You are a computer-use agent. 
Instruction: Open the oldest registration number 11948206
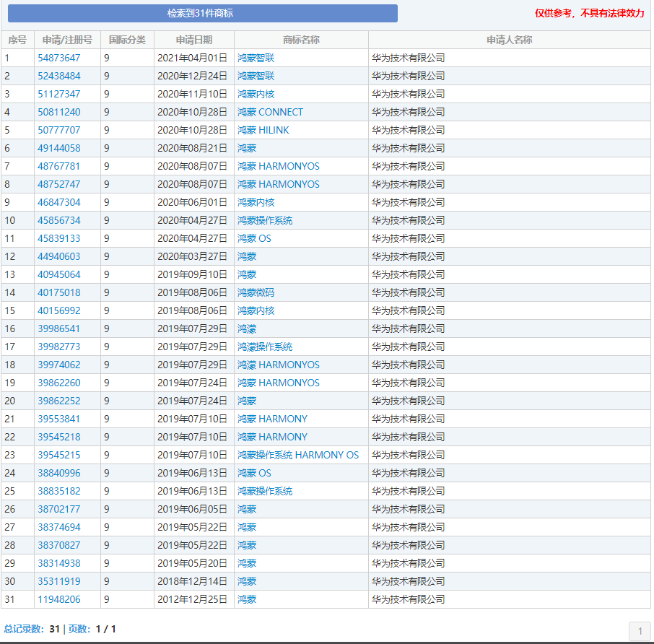[58, 599]
